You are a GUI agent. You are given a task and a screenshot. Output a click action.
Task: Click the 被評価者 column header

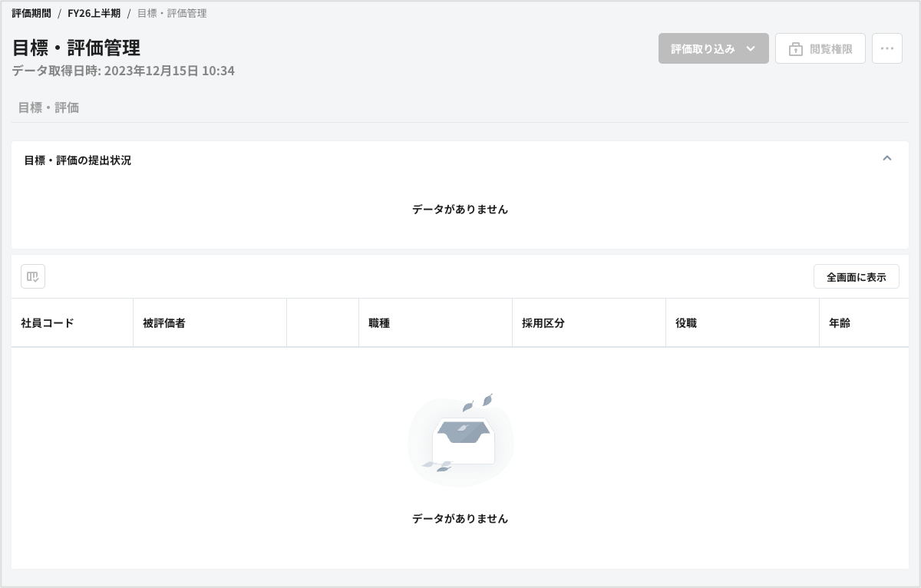click(165, 322)
